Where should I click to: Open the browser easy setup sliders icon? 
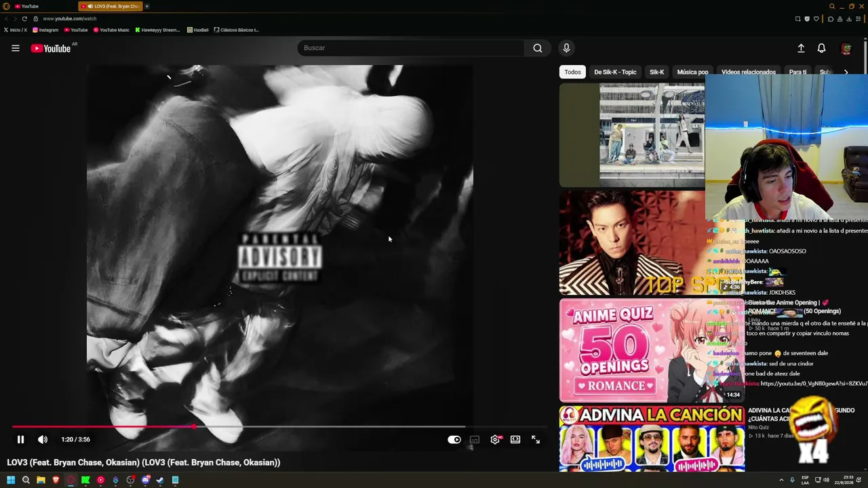pyautogui.click(x=859, y=19)
